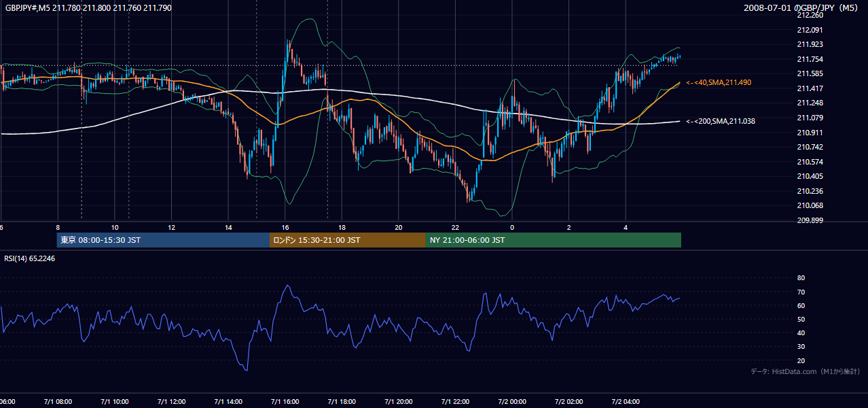Click the RSI axis level 80
Viewport: 868px width, 408px height.
801,278
